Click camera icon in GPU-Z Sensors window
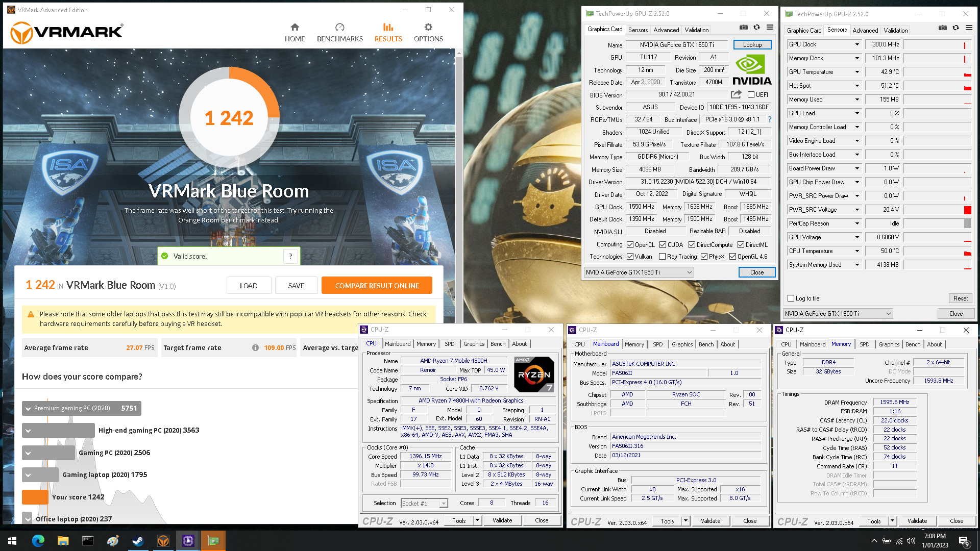This screenshot has height=551, width=980. coord(943,28)
